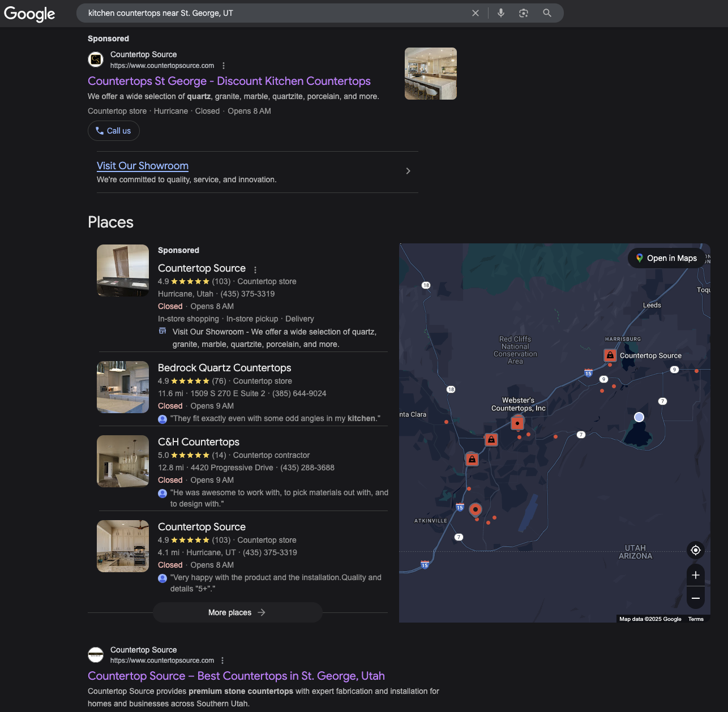Click the Countertop Source favicon in the sponsored ad
The width and height of the screenshot is (728, 712).
point(96,59)
